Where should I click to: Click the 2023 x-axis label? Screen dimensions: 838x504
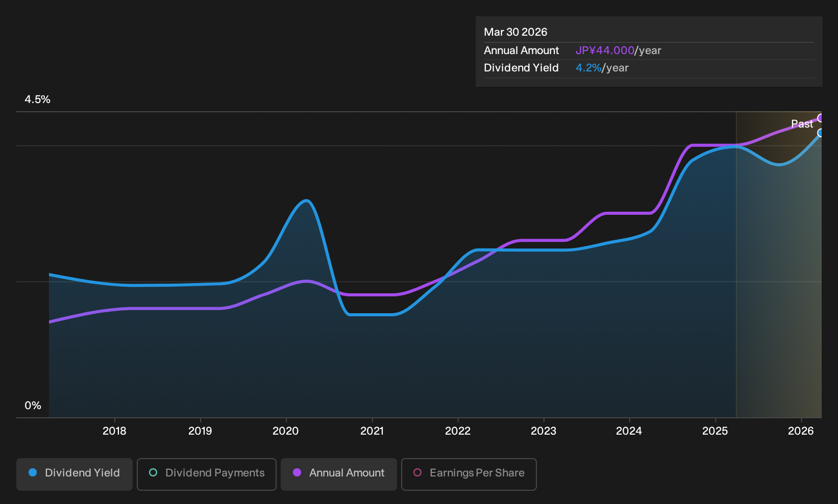pyautogui.click(x=544, y=431)
